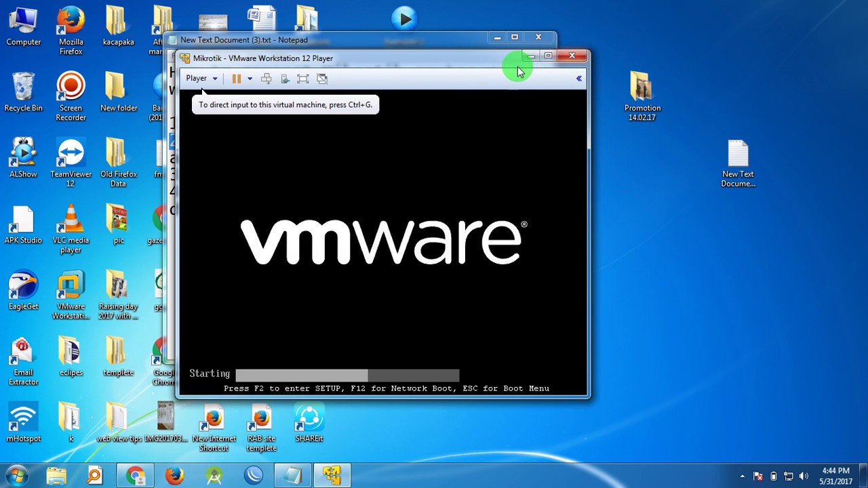Open RAB site templete shortcut

[x=261, y=428]
